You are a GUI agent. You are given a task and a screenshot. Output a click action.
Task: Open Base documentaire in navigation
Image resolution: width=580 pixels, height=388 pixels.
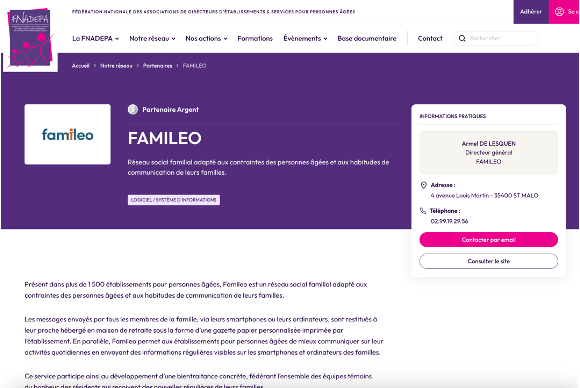pos(367,38)
